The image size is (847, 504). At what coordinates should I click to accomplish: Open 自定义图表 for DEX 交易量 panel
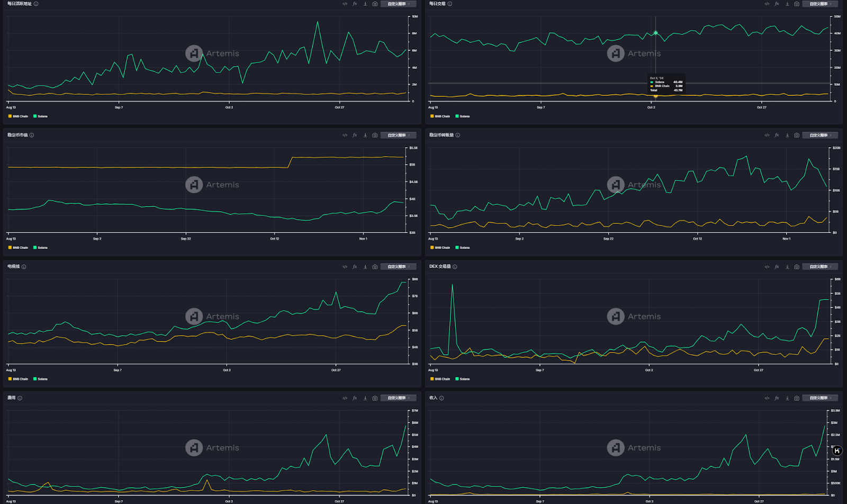820,267
